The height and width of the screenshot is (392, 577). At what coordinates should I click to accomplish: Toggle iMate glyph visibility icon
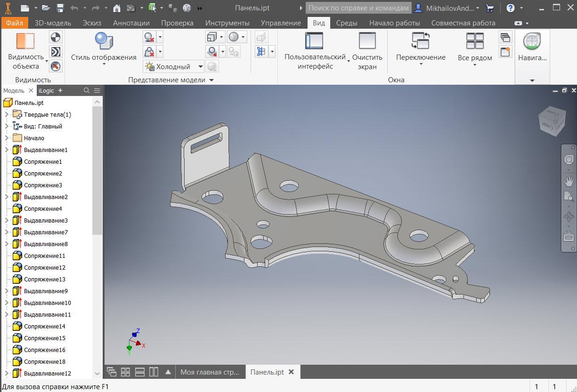[x=56, y=66]
